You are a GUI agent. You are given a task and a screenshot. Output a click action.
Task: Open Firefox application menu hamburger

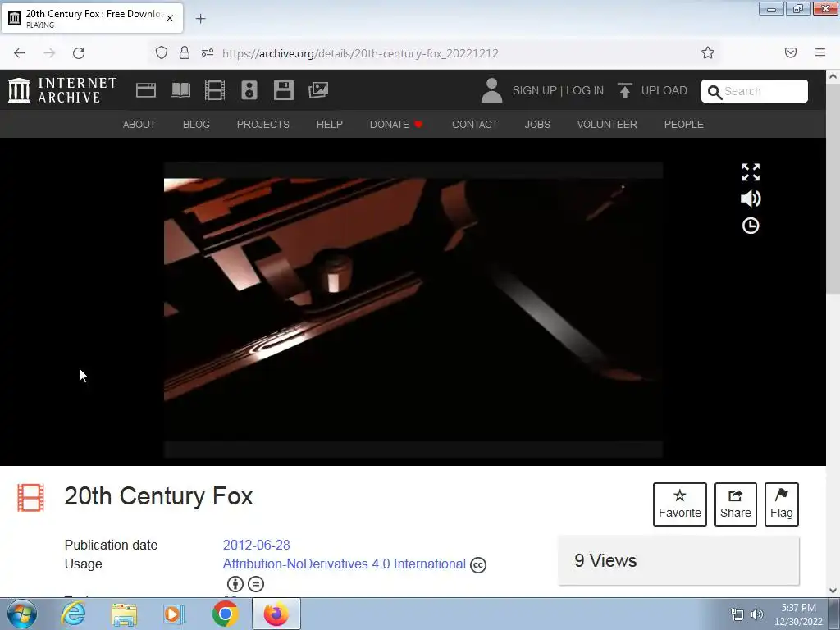820,52
